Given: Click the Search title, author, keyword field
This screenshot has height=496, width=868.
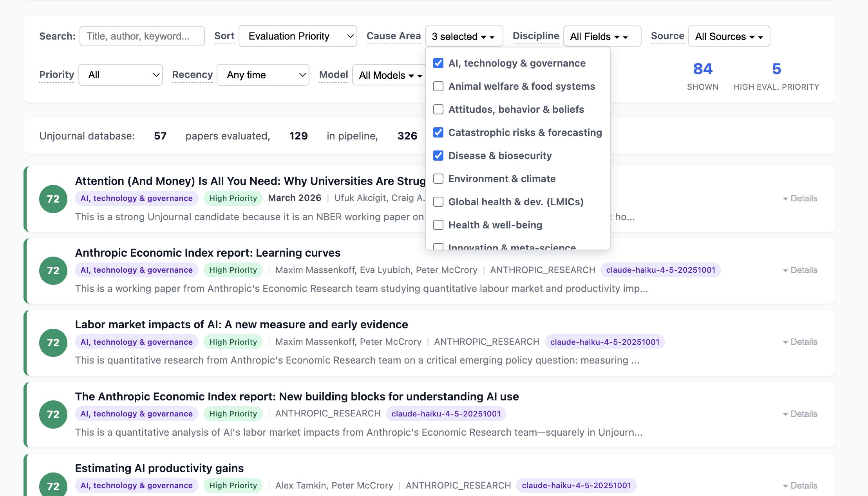Looking at the screenshot, I should click(x=142, y=36).
